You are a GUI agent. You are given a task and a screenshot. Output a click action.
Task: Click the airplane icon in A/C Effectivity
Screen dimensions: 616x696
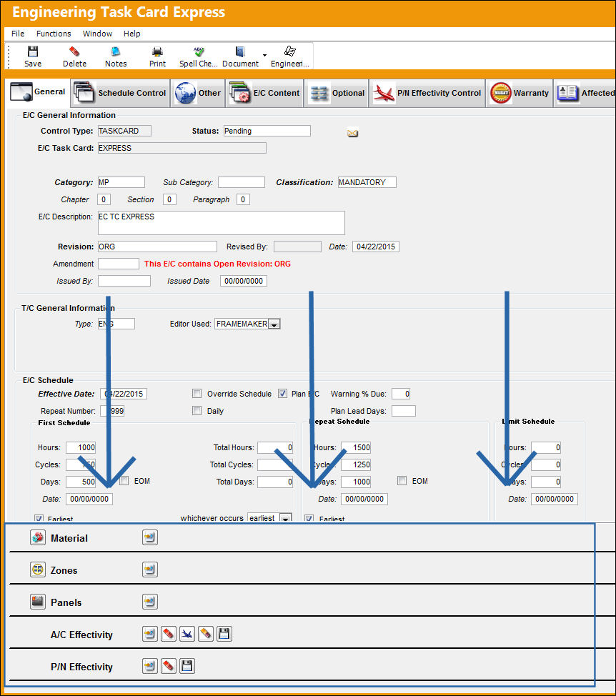[x=187, y=634]
